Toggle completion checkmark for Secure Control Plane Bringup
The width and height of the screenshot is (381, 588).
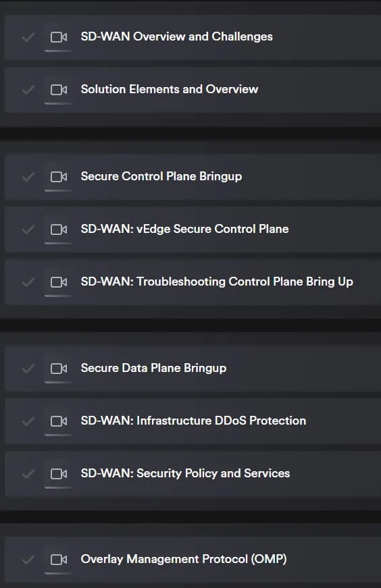tap(28, 177)
